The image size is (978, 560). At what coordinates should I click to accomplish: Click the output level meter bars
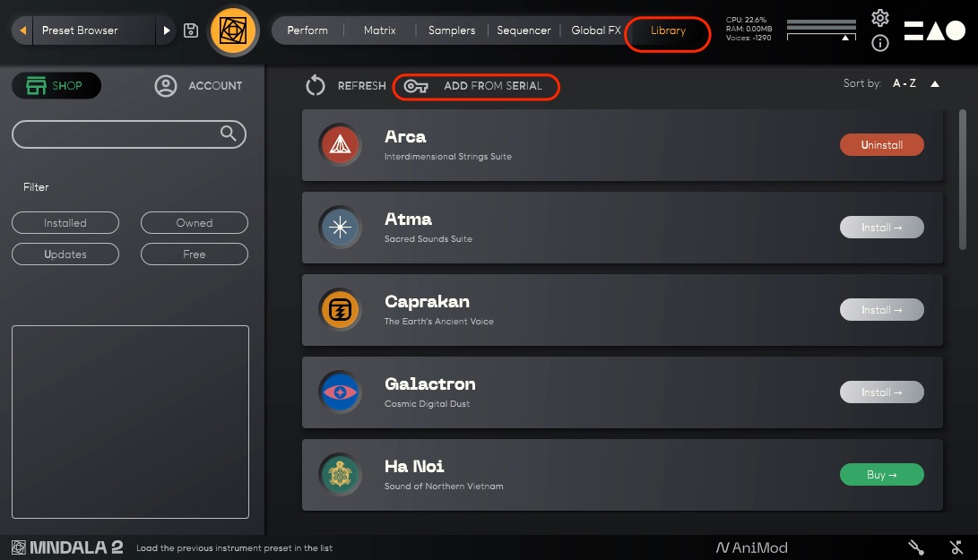point(821,25)
